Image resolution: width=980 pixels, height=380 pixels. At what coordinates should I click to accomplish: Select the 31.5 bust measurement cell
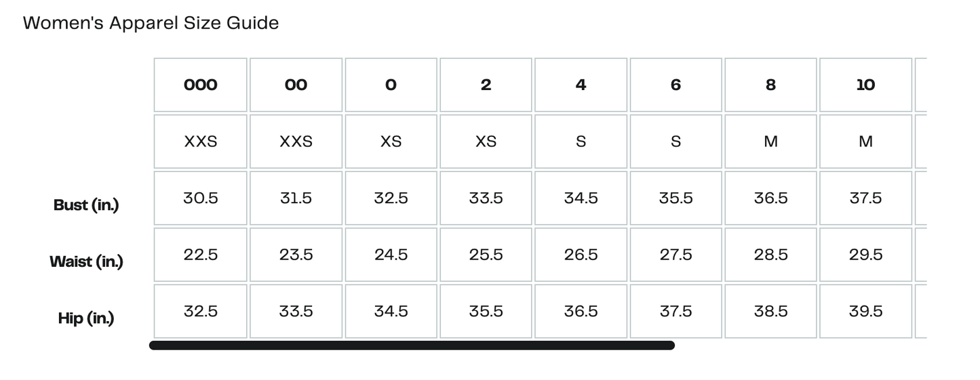pyautogui.click(x=296, y=198)
